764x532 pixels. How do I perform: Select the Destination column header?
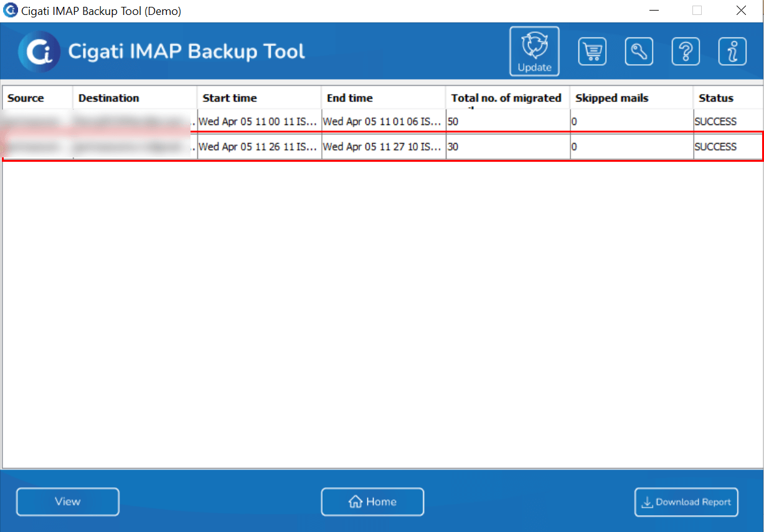(x=135, y=98)
